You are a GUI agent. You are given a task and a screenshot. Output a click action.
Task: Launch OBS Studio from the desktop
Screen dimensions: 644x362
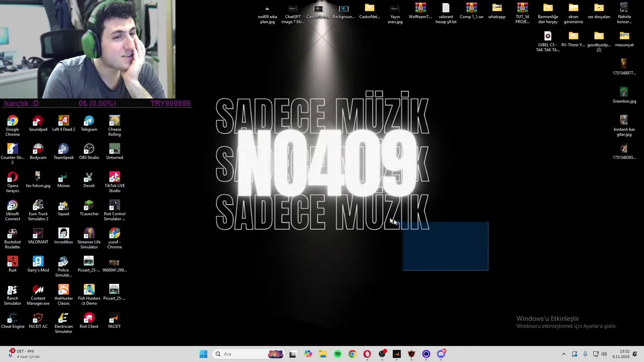tap(89, 152)
